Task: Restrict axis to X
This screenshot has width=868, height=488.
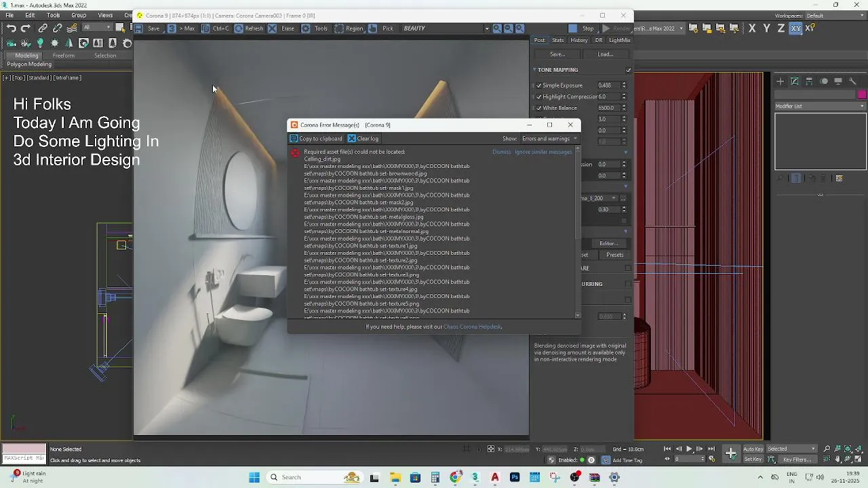Action: click(751, 28)
